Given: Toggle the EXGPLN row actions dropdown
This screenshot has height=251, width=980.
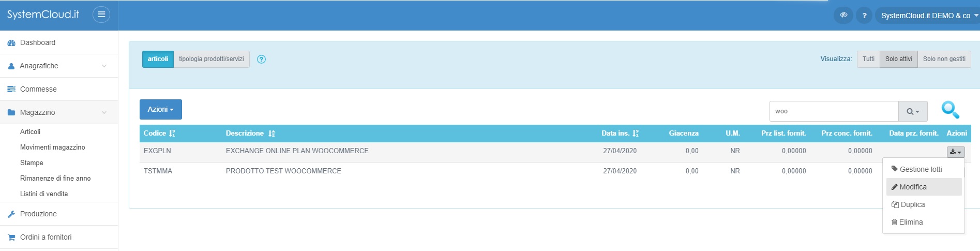Looking at the screenshot, I should coord(956,152).
